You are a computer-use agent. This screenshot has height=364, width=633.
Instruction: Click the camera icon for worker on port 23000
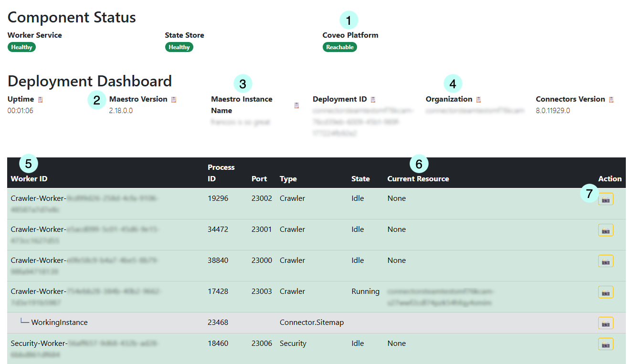[605, 261]
